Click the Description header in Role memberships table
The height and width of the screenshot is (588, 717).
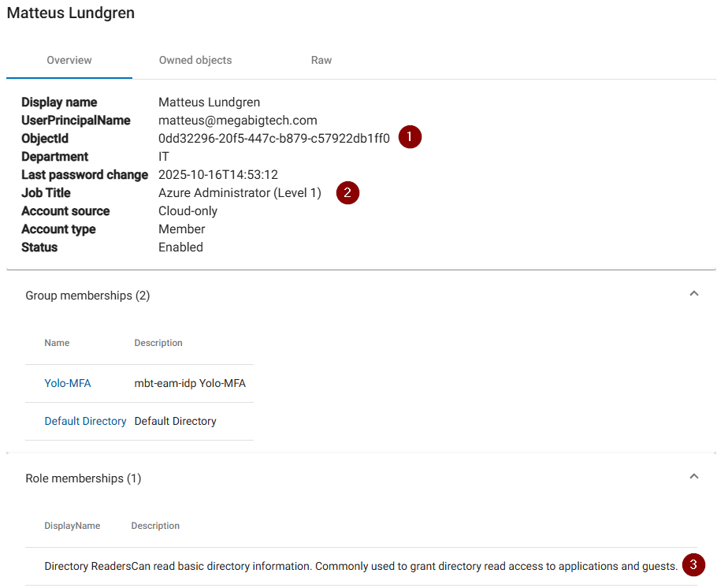pos(155,526)
